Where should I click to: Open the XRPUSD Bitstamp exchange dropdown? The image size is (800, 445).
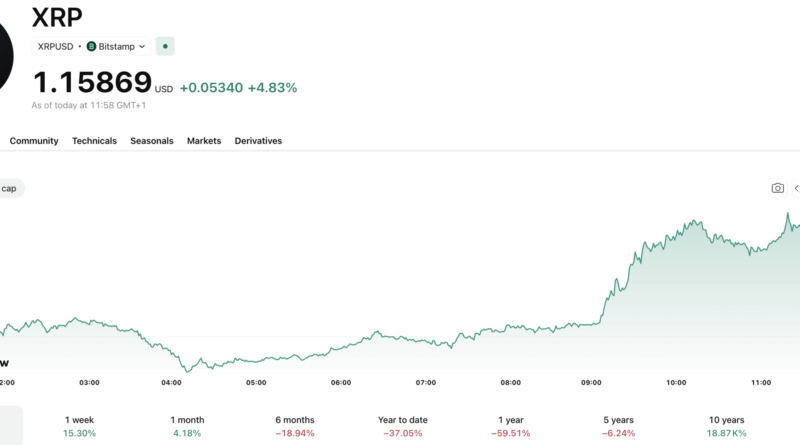coord(91,46)
